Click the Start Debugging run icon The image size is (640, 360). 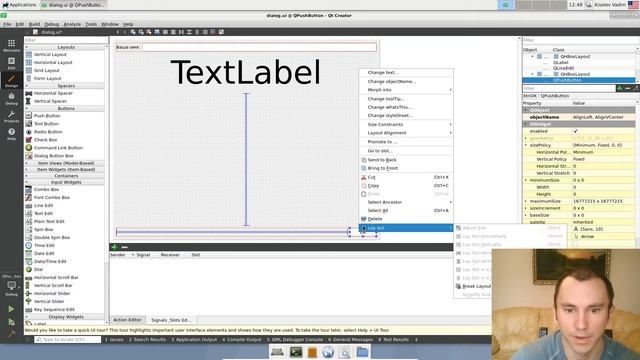[11, 322]
